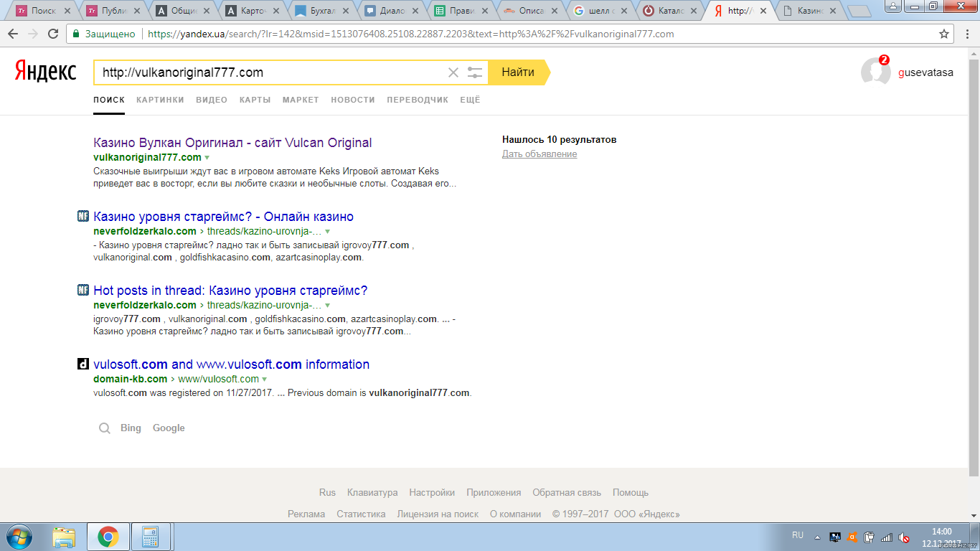The width and height of the screenshot is (980, 551).
Task: Switch to the 'Прави' browser tab
Action: coord(461,11)
